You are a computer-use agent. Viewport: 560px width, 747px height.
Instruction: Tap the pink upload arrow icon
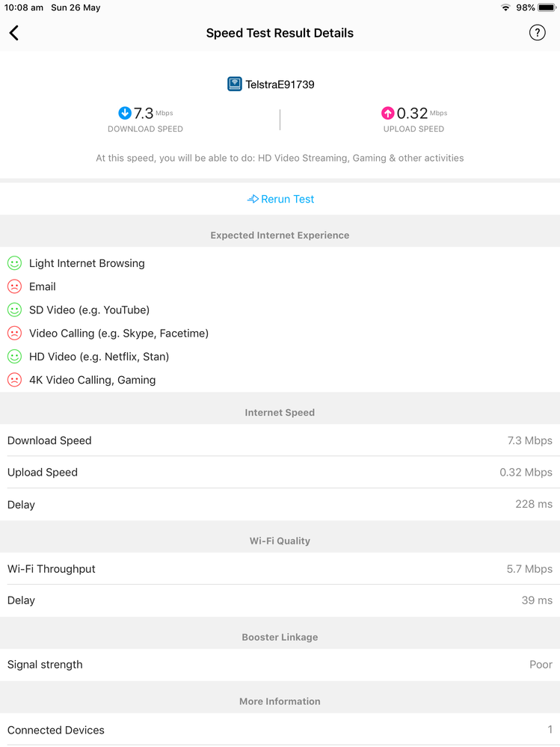coord(387,113)
